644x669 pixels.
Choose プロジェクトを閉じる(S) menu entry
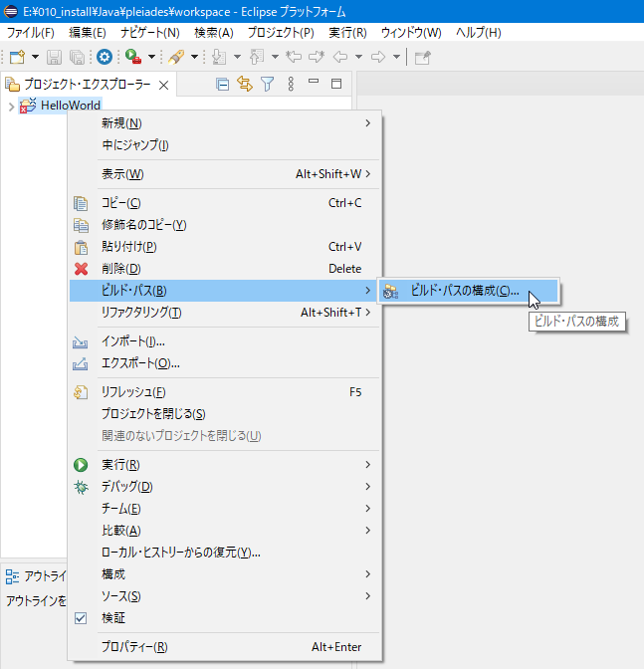point(225,414)
